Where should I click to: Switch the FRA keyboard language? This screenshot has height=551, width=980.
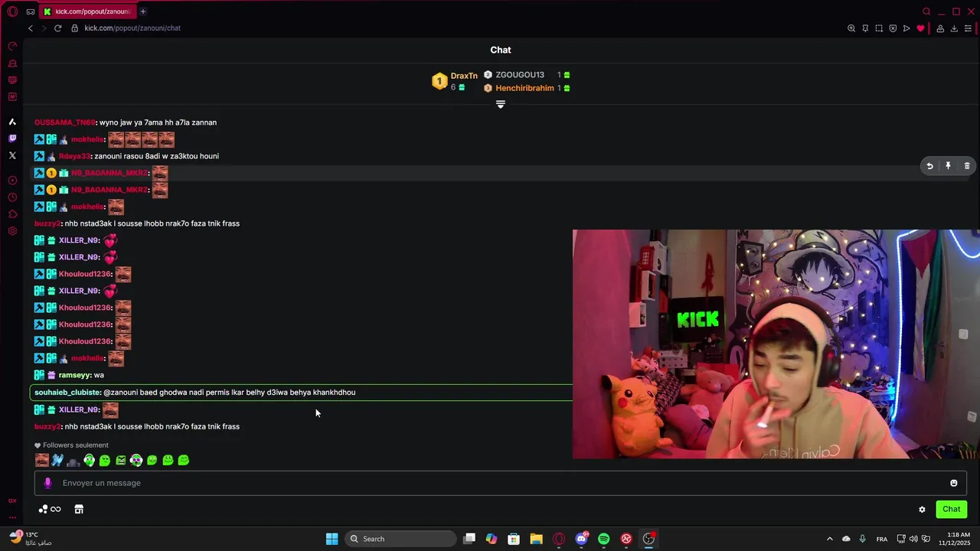click(882, 539)
